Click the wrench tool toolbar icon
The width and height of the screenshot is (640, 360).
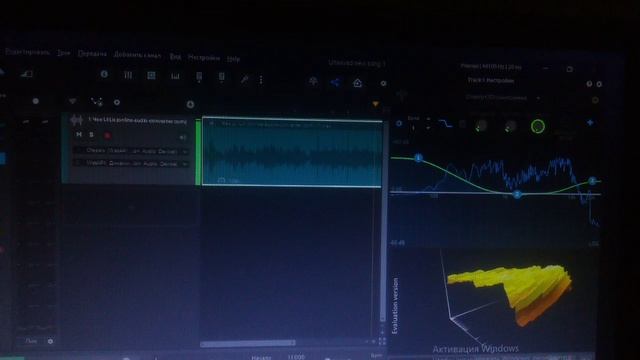point(244,79)
